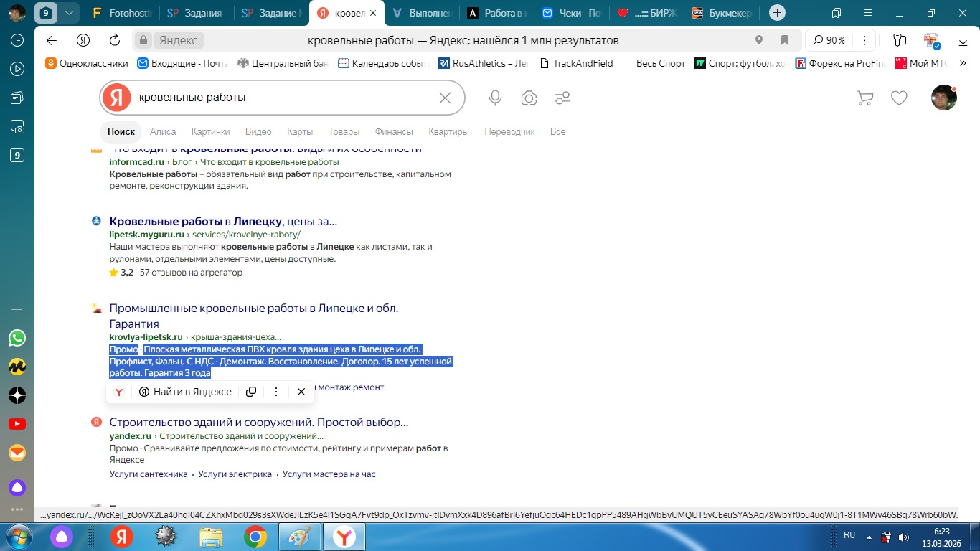Click the volume speaker tray icon

point(903,536)
